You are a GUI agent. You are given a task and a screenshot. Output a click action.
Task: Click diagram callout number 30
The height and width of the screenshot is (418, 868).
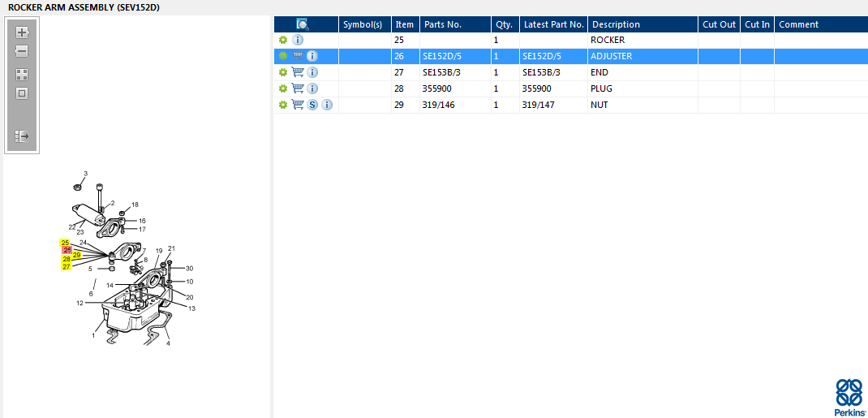pos(189,269)
